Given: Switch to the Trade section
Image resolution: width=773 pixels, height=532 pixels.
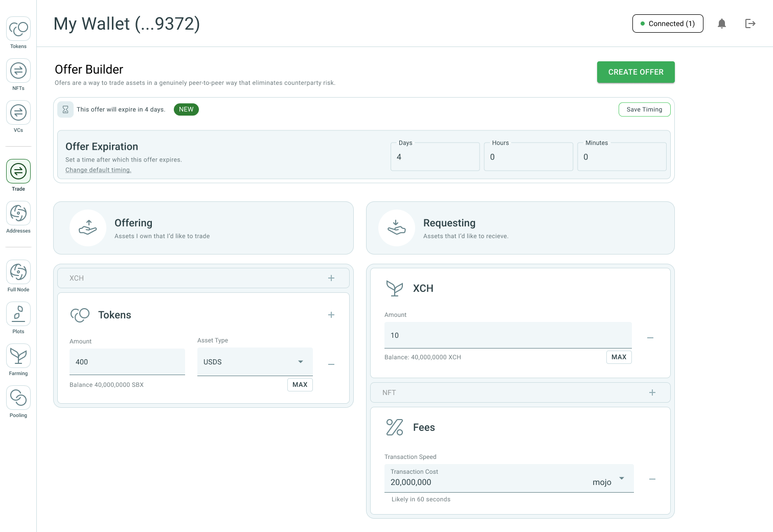Looking at the screenshot, I should click(x=18, y=171).
